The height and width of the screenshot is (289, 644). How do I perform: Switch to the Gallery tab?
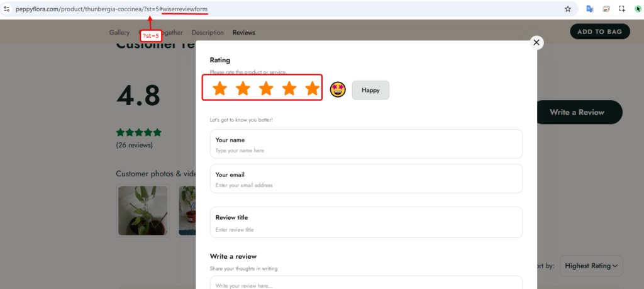tap(119, 33)
